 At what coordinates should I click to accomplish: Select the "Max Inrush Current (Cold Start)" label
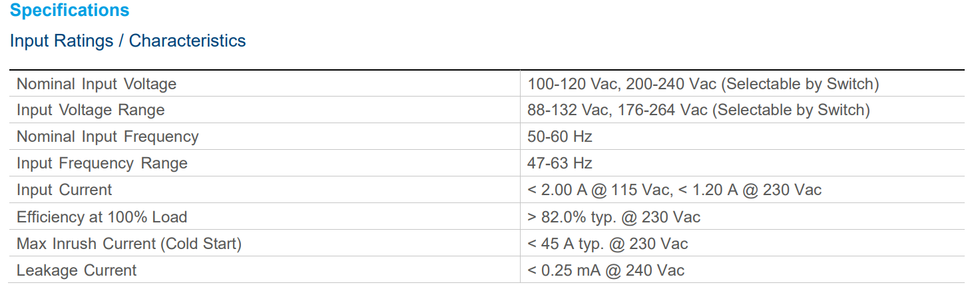pyautogui.click(x=129, y=244)
